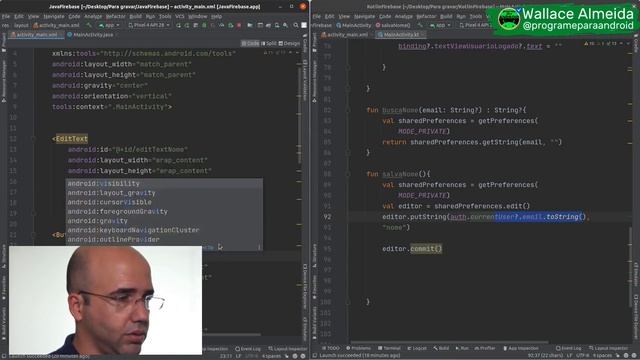Screen dimensions: 640x360
Task: Click buscaNome function name in Kotlin editor
Action: click(400, 110)
